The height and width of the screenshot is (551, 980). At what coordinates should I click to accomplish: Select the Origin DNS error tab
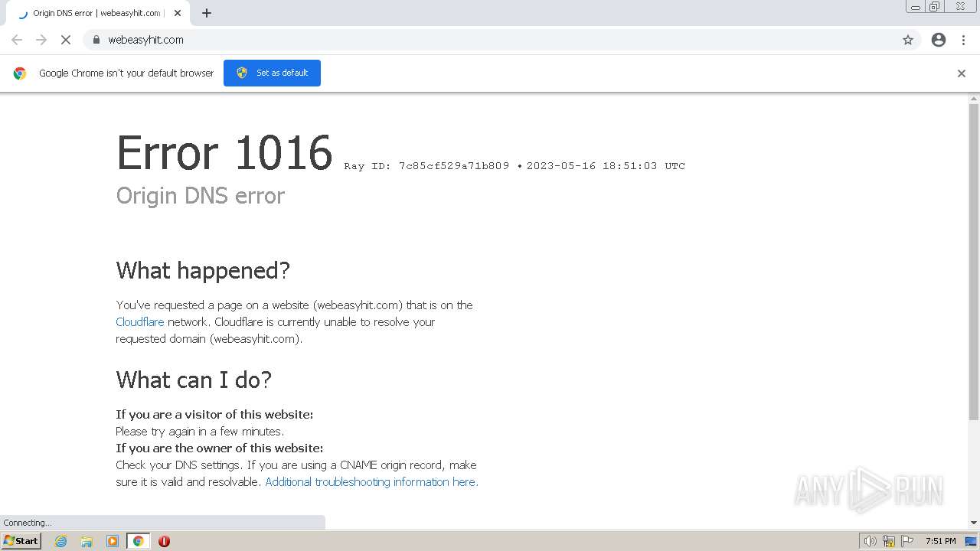click(98, 13)
